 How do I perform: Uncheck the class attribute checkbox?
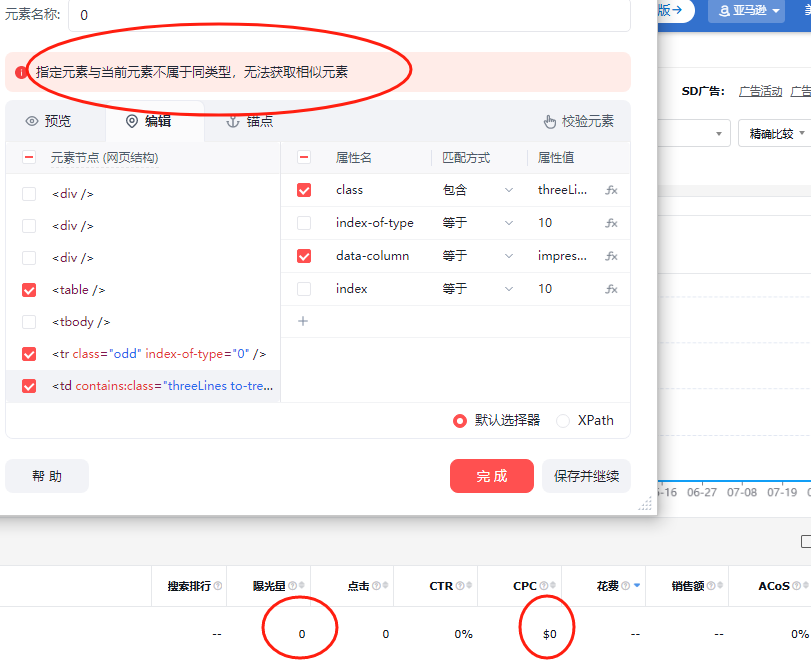[x=304, y=190]
